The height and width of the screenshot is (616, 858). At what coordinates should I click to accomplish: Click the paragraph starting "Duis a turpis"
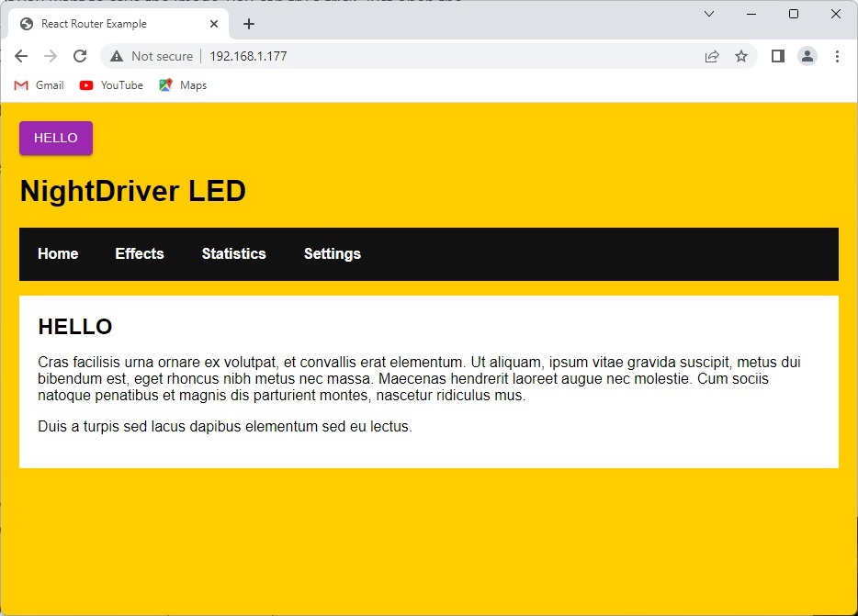pos(225,426)
